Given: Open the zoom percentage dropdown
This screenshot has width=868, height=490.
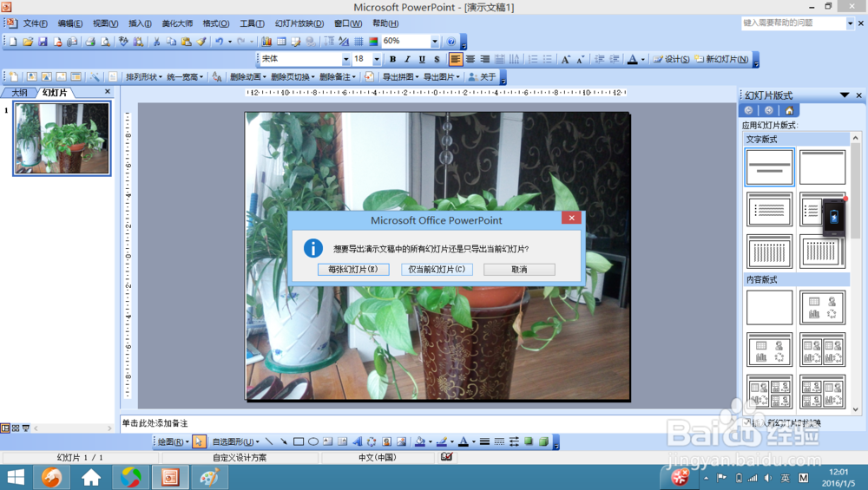Looking at the screenshot, I should 435,42.
